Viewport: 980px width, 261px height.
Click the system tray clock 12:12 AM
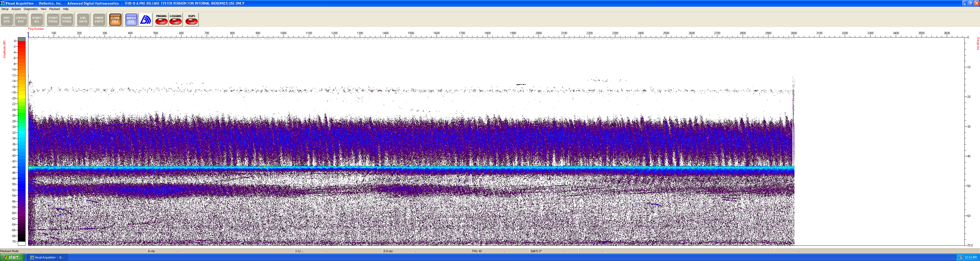(x=971, y=257)
